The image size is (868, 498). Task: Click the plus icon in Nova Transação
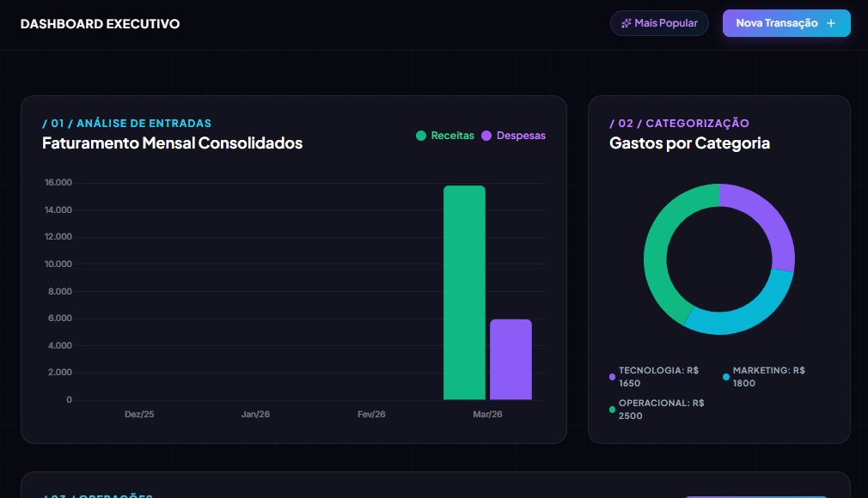pos(831,23)
